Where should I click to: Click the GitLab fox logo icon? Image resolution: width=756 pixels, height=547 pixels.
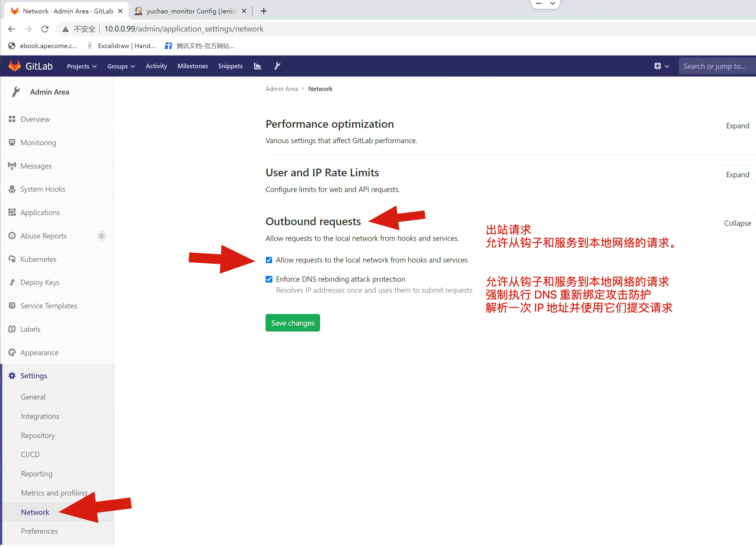pos(14,66)
